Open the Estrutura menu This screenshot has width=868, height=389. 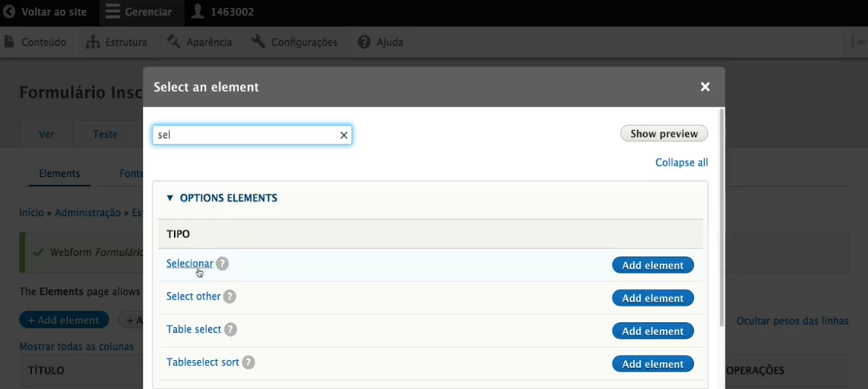click(x=117, y=42)
